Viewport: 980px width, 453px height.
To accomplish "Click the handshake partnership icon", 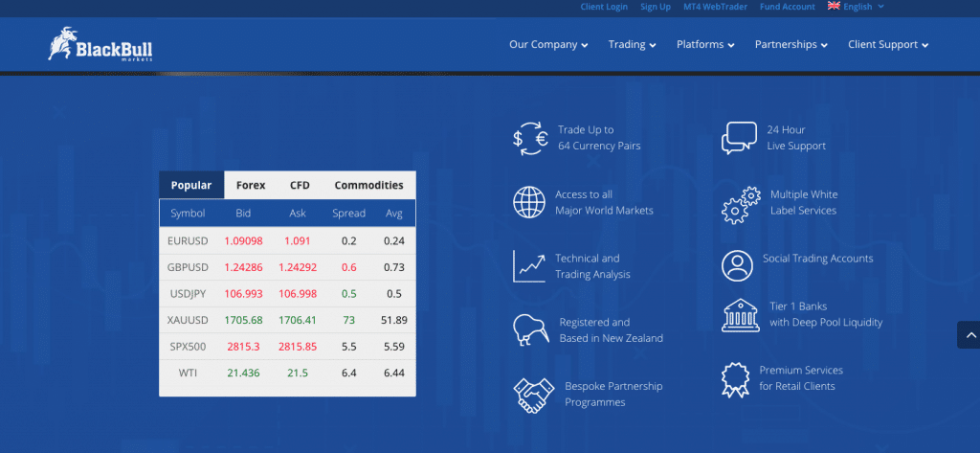I will (534, 395).
